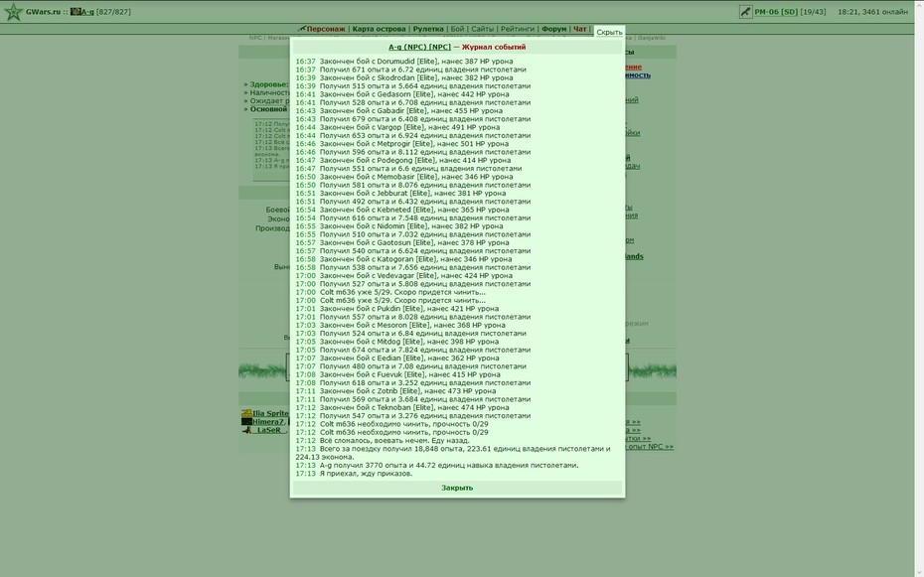Click the log line 'Закончен бой с Dorumudid [Elite]'
Viewport: 924px width, 577px height.
[404, 62]
